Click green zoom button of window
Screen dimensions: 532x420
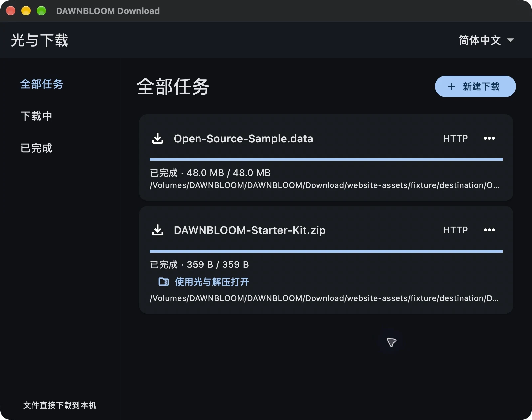[x=41, y=11]
